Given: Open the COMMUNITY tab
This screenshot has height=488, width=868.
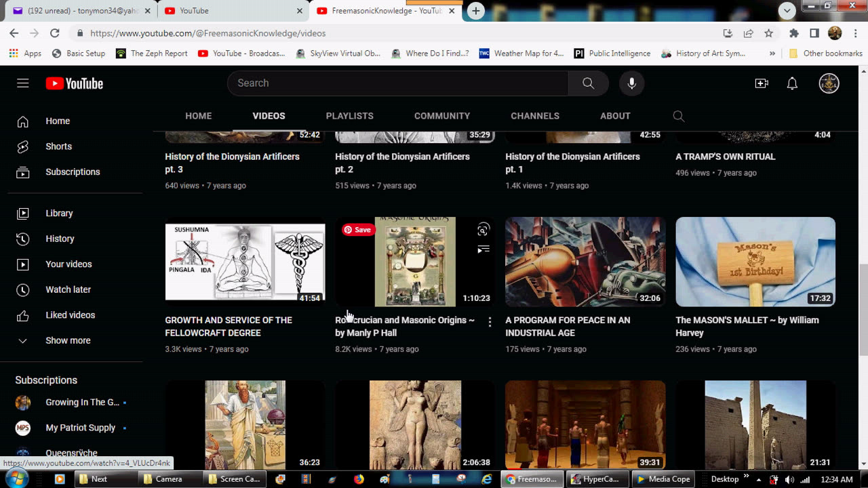Looking at the screenshot, I should (442, 116).
